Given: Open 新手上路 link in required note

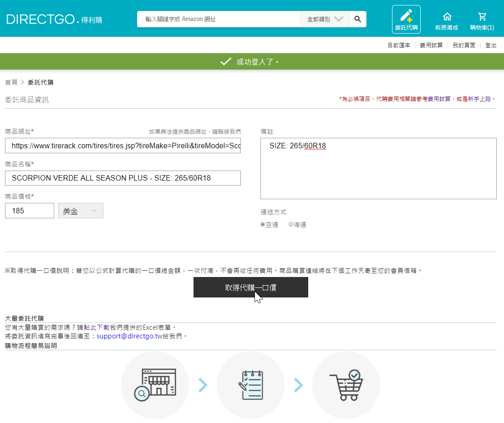Looking at the screenshot, I should pyautogui.click(x=479, y=99).
